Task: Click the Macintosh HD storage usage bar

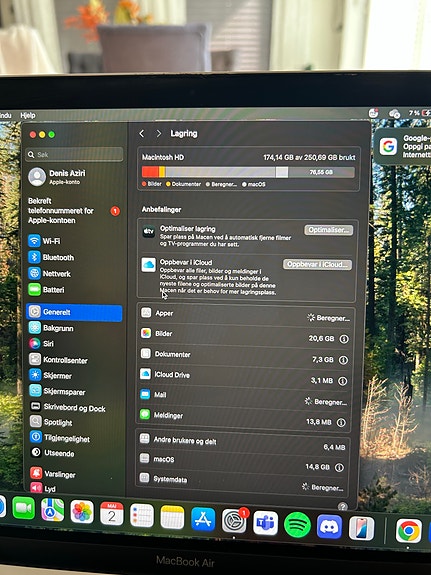Action: tap(248, 172)
